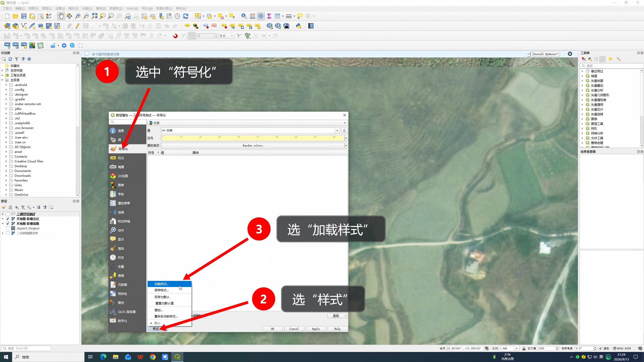
Task: Click the expression button beside DLMC field
Action: click(x=344, y=130)
